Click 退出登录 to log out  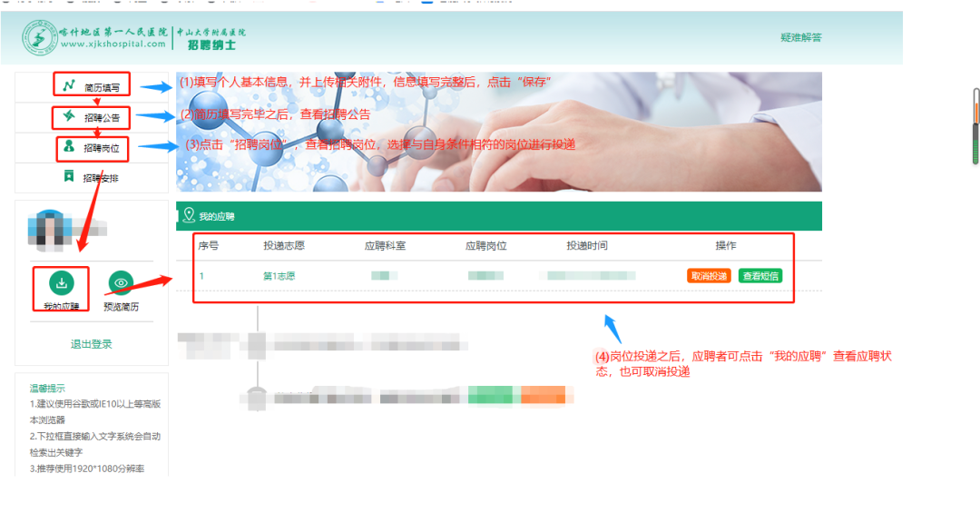pyautogui.click(x=92, y=344)
